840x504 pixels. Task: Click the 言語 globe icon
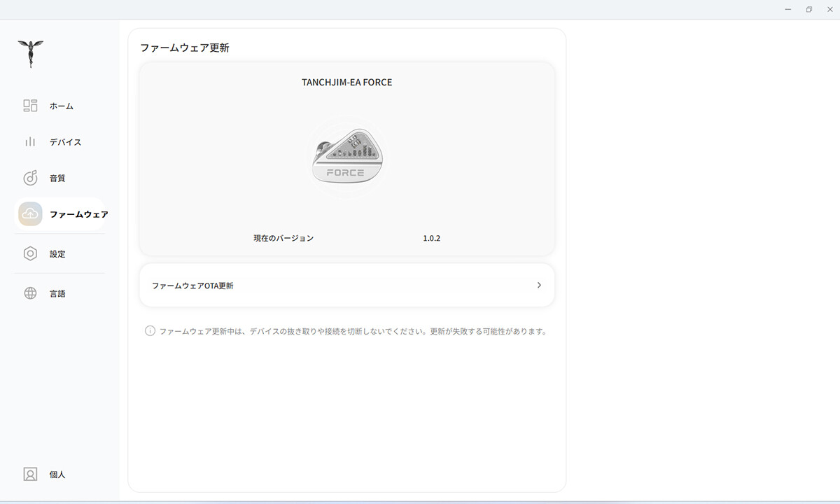coord(30,293)
